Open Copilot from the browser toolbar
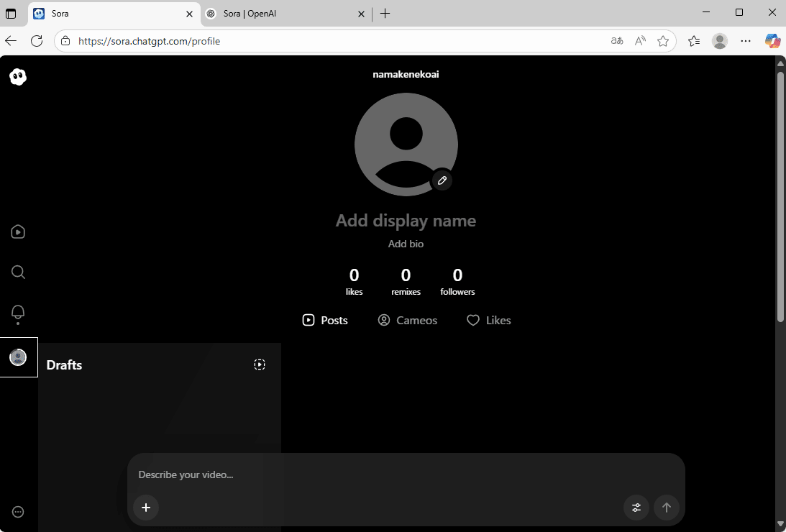This screenshot has width=786, height=532. pos(772,41)
